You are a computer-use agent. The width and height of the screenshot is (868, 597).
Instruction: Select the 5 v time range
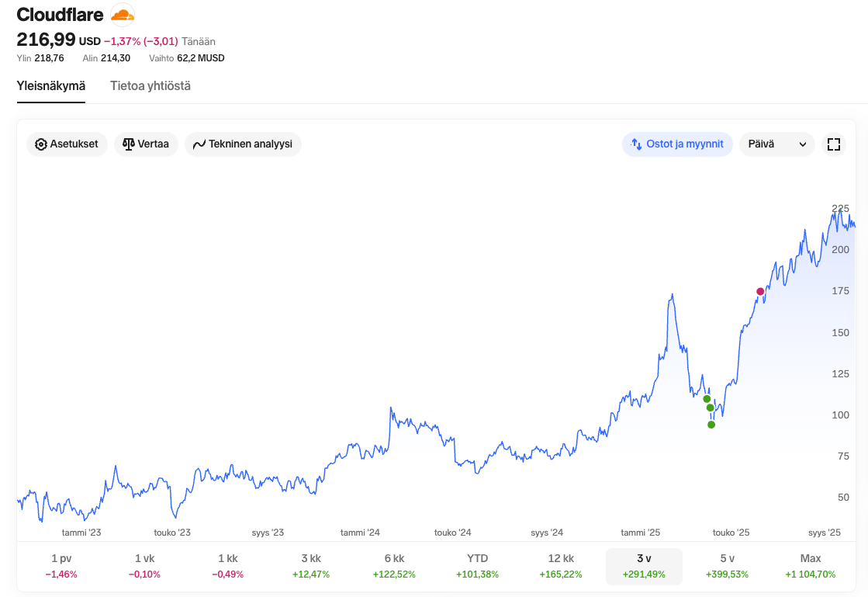[728, 566]
